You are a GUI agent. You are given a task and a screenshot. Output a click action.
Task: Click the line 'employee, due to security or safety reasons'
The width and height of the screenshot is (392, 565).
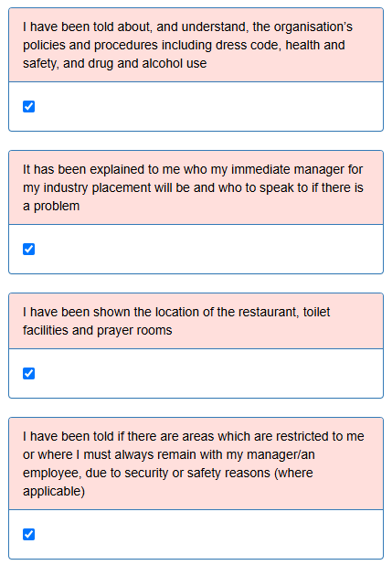168,473
